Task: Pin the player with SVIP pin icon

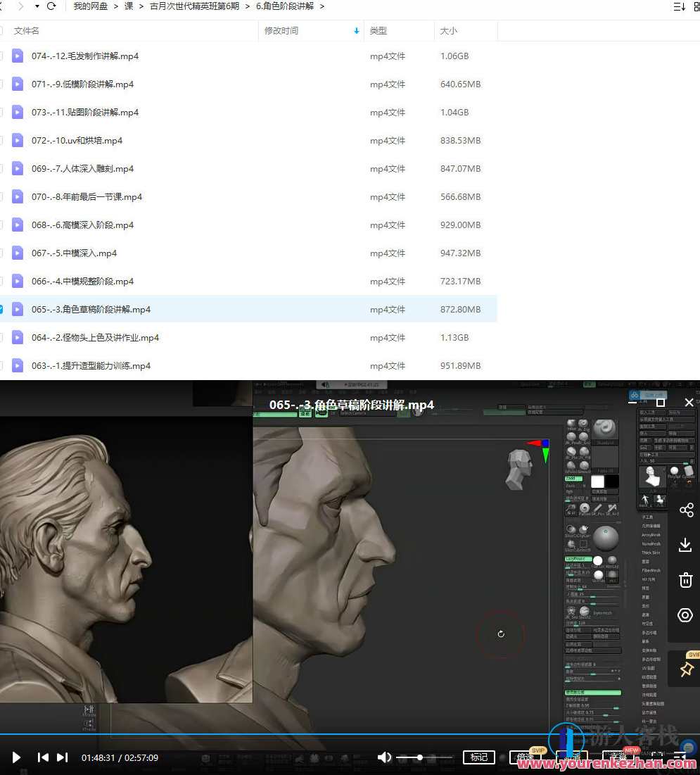Action: tap(687, 669)
